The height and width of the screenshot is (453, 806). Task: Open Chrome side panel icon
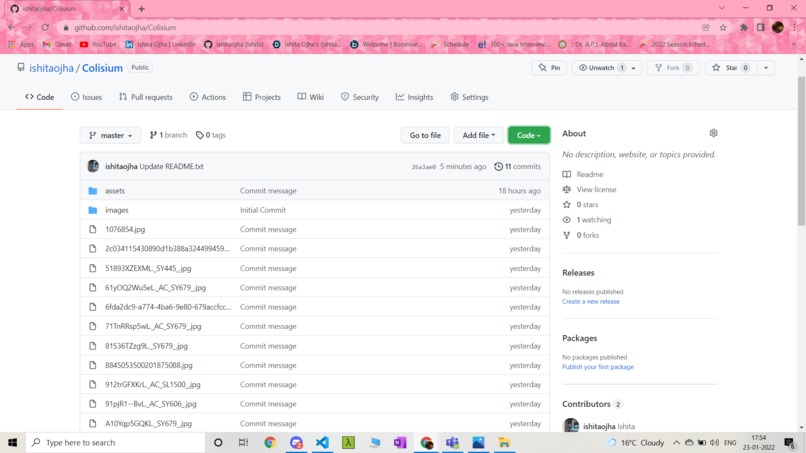pos(760,28)
